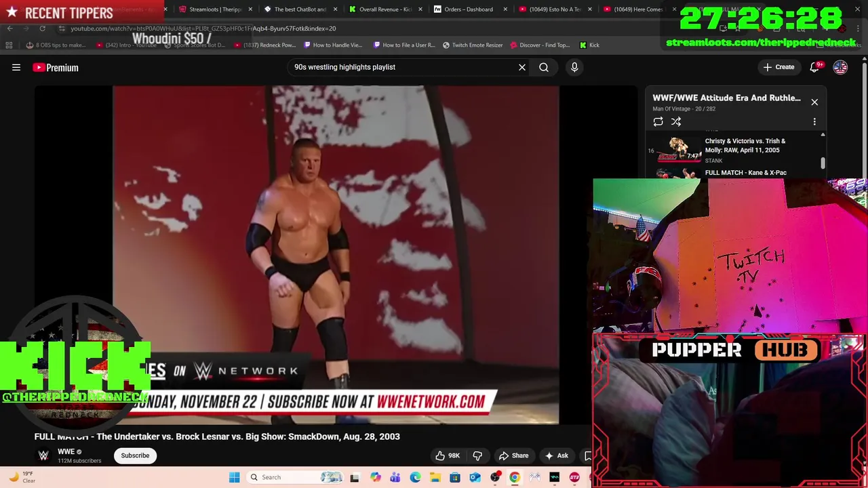Open playlist more options menu
Image resolution: width=868 pixels, height=488 pixels.
point(814,122)
